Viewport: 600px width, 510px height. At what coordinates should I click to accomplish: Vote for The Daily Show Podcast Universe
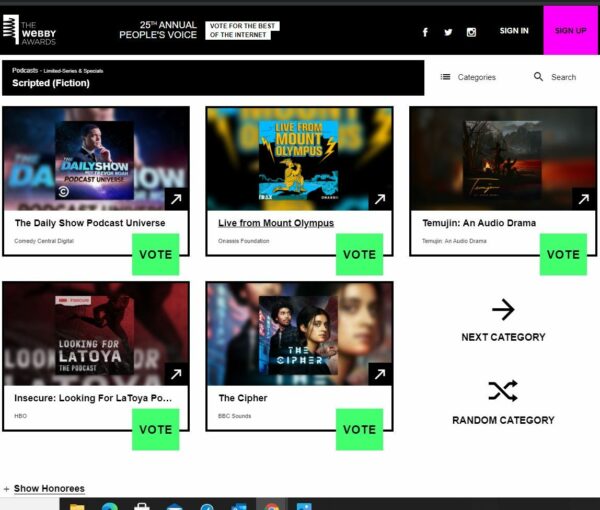click(155, 254)
